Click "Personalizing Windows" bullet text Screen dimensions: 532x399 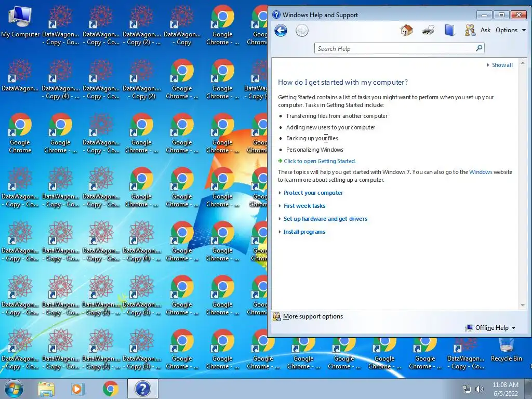(x=314, y=150)
